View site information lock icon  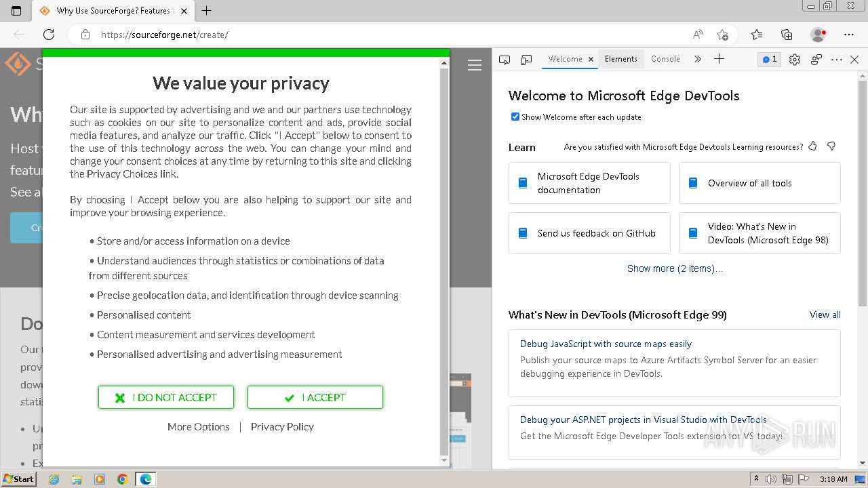85,35
